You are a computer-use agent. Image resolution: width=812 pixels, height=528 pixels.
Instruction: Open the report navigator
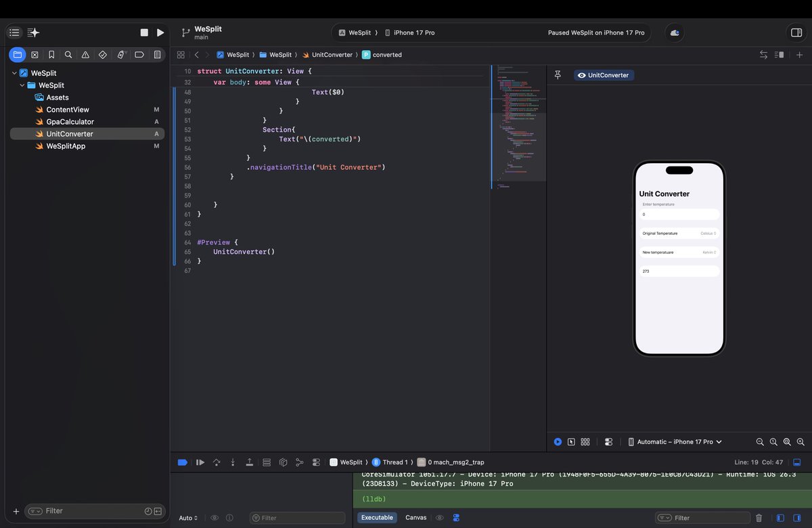pos(157,55)
